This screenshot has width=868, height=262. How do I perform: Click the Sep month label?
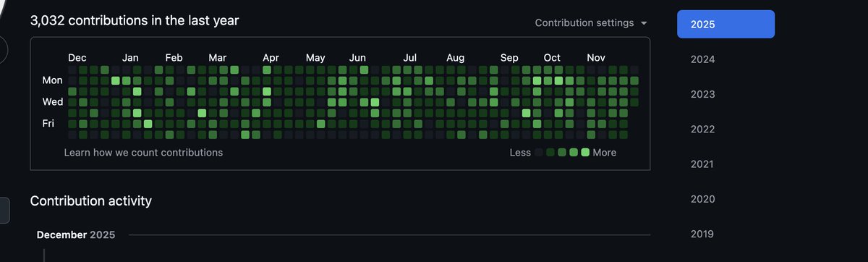click(509, 58)
